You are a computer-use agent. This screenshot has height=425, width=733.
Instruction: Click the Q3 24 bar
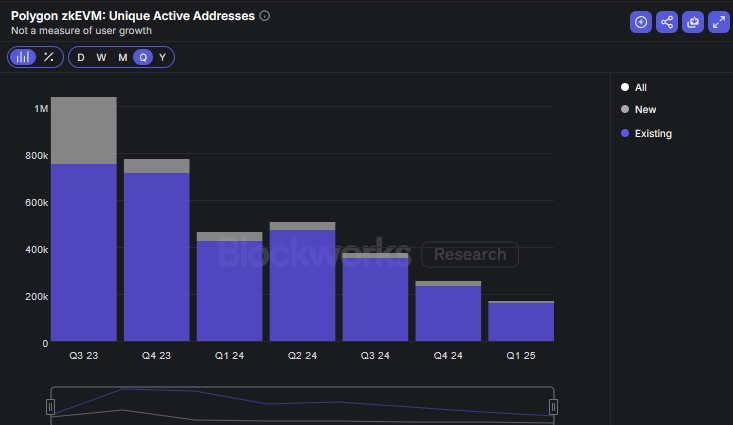click(x=375, y=299)
